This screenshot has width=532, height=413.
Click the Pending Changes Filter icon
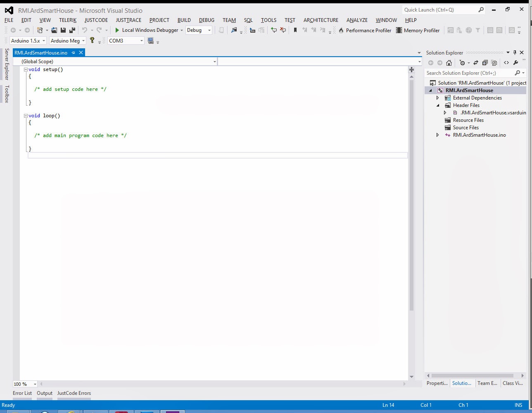[462, 63]
